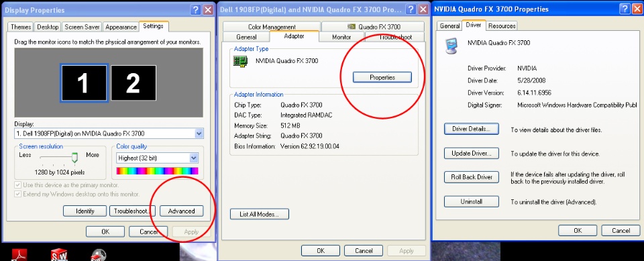Click help button on Dell 1908FP dialog
Viewport: 644px width, 261px height.
point(411,10)
